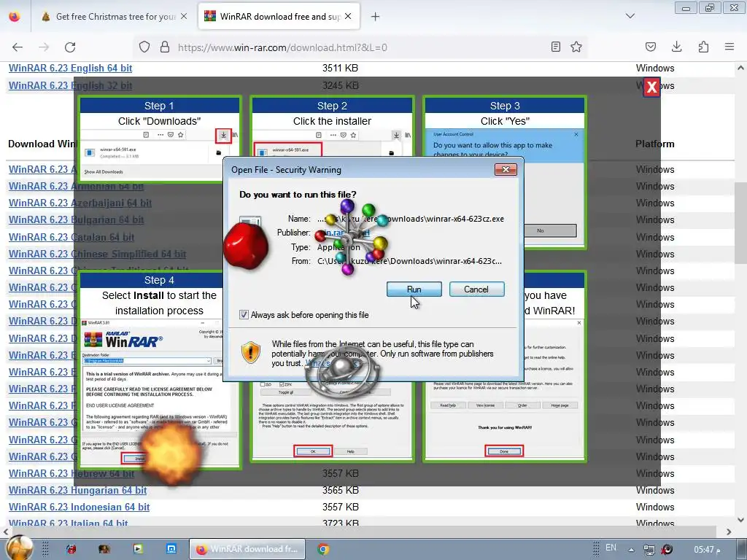Close the installation steps overlay with X

pyautogui.click(x=651, y=87)
